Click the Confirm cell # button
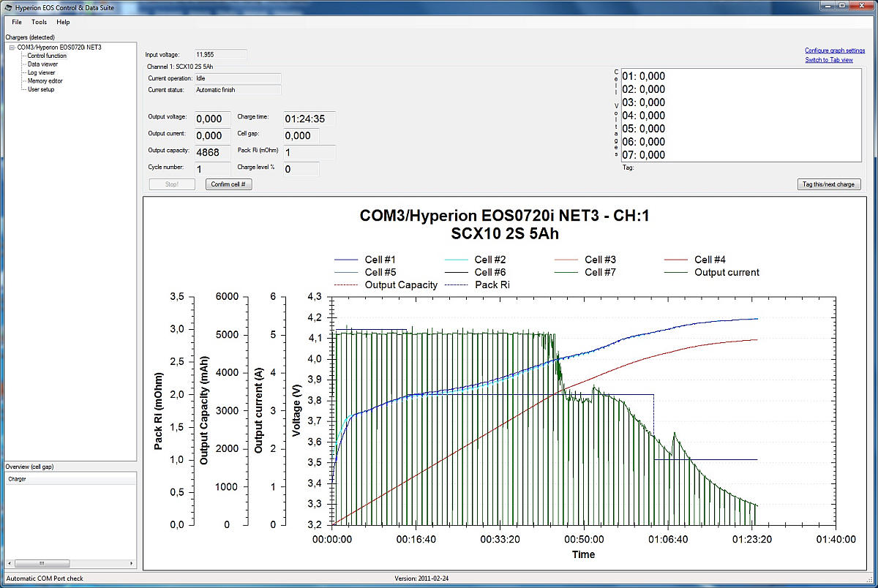This screenshot has height=588, width=878. pos(229,184)
